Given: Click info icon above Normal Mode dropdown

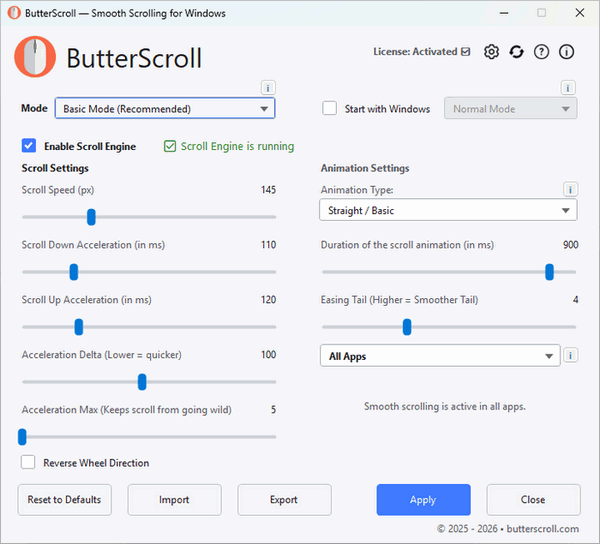Looking at the screenshot, I should (x=568, y=88).
